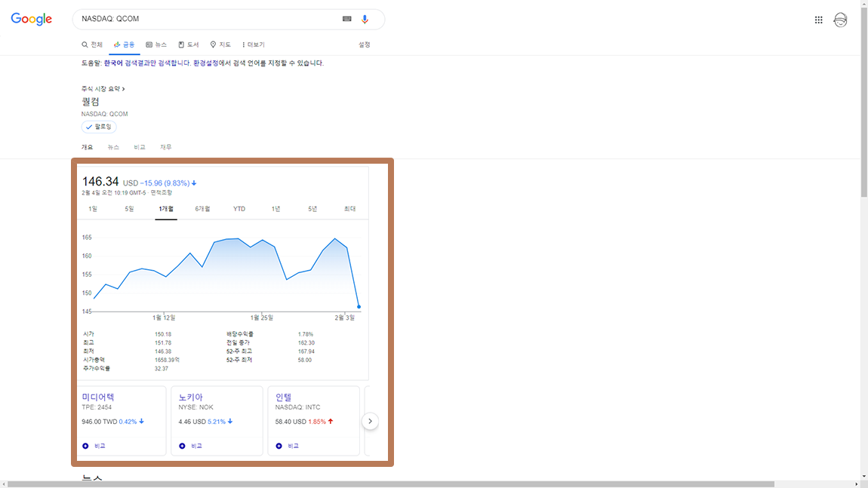Open the 지도 maps tab
Image resolution: width=868 pixels, height=488 pixels.
(x=220, y=45)
